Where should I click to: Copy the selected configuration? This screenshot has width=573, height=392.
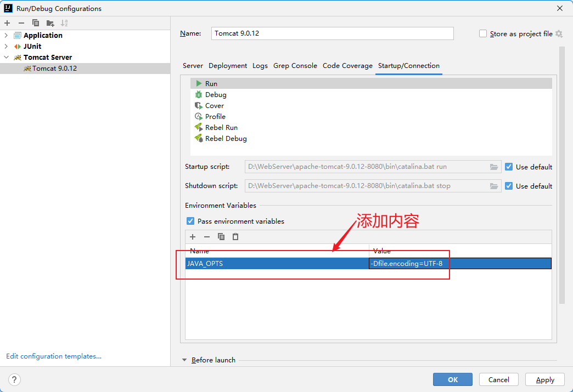(x=36, y=23)
